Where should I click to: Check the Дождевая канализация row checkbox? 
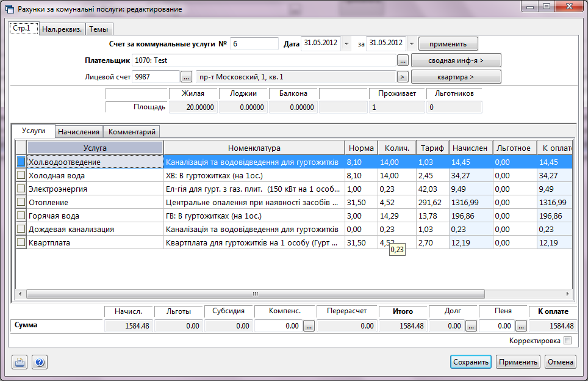[x=21, y=229]
